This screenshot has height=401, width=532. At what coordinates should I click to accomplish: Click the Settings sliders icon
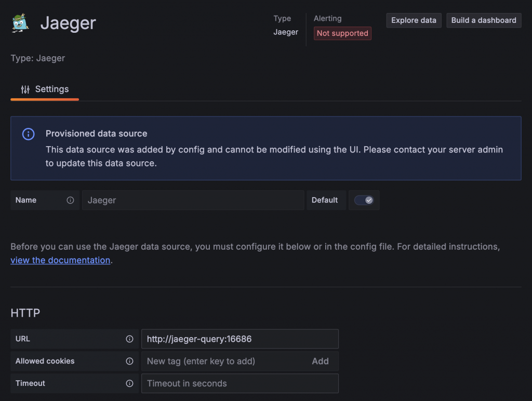pyautogui.click(x=25, y=89)
